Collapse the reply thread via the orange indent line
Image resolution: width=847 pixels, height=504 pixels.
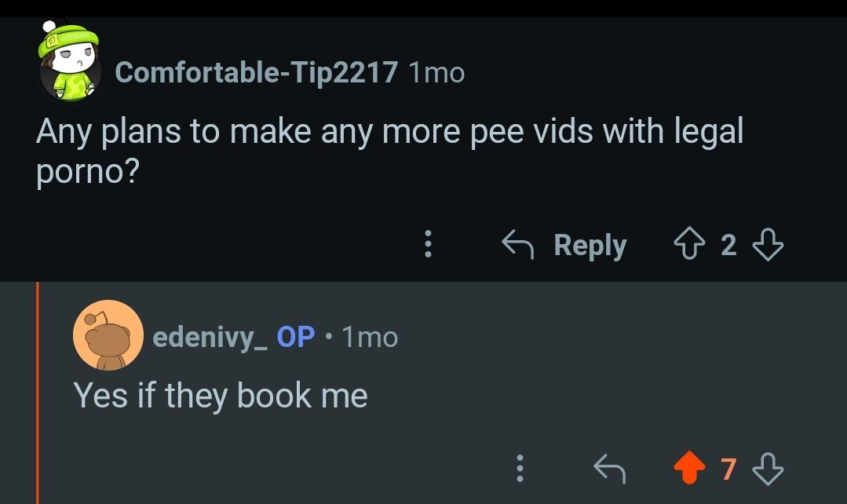point(37,393)
